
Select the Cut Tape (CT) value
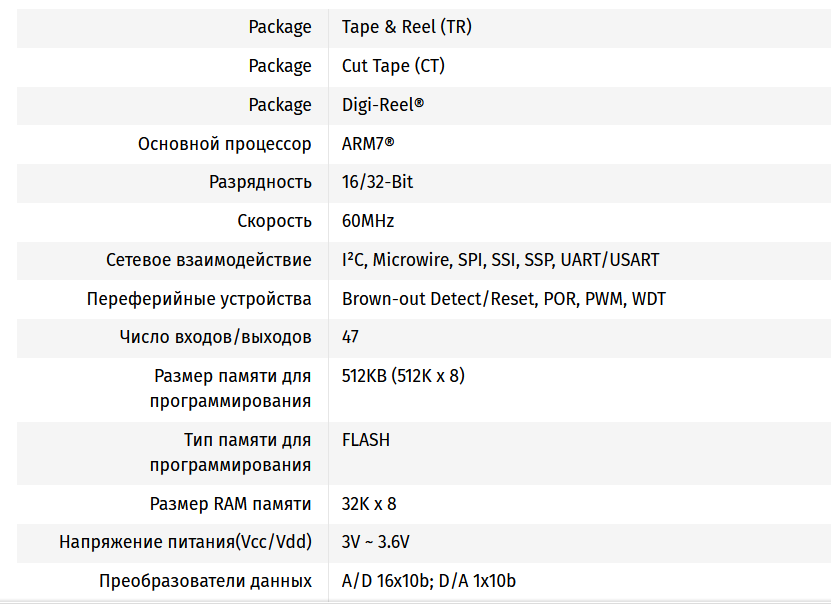coord(393,66)
